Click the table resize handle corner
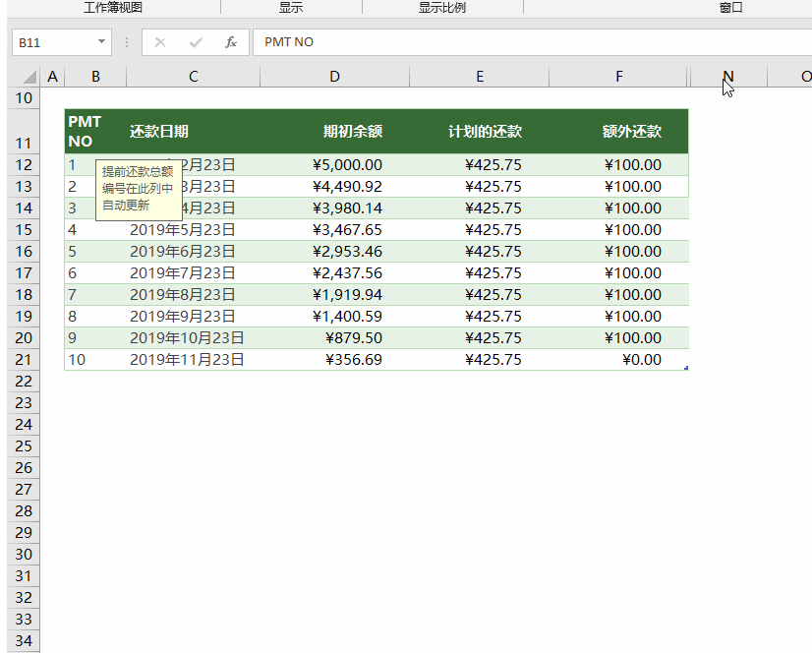 (686, 368)
